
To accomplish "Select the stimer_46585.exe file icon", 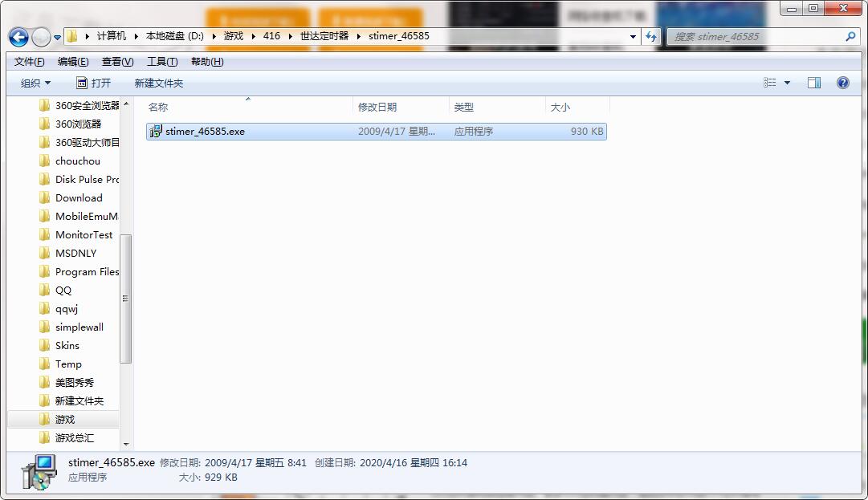I will 154,131.
